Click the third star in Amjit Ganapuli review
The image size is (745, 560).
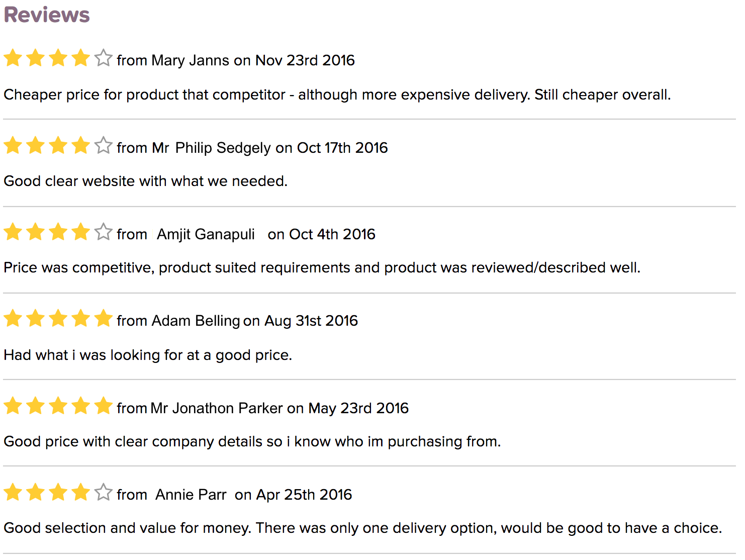point(58,232)
